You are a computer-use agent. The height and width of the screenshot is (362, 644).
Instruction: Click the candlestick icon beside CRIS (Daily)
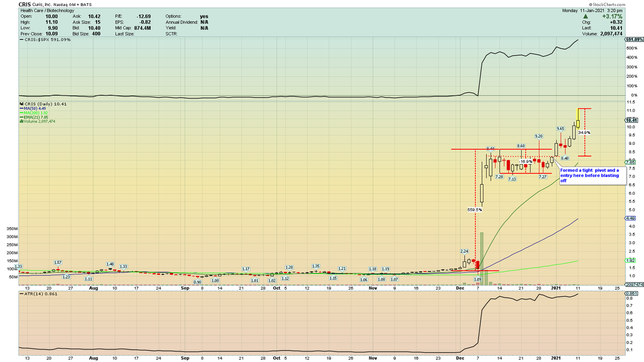point(20,104)
